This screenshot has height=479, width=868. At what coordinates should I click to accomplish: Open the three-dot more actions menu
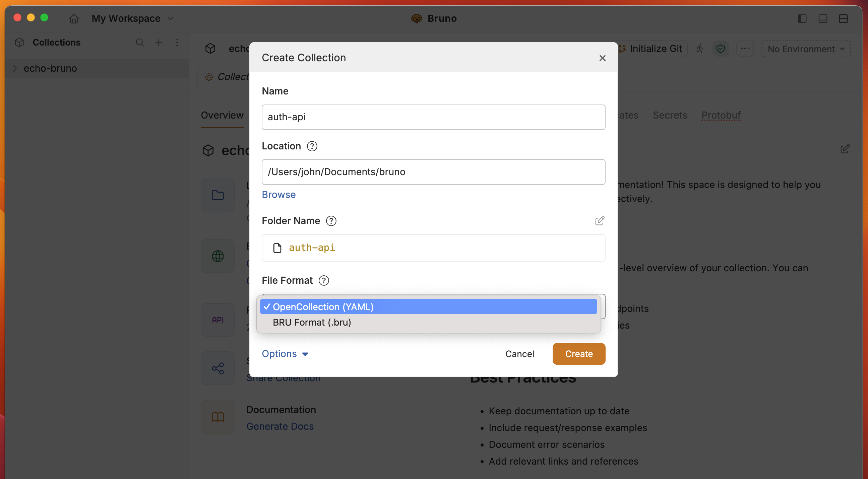pos(745,49)
